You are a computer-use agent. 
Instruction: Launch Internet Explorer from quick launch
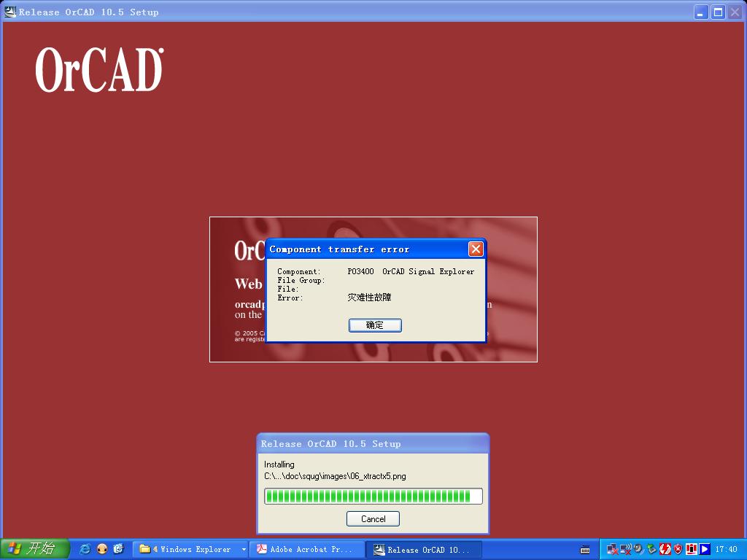(x=85, y=549)
